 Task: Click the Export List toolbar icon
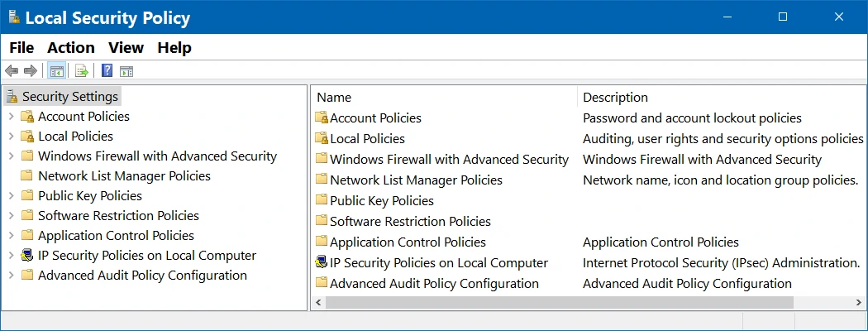click(x=82, y=71)
